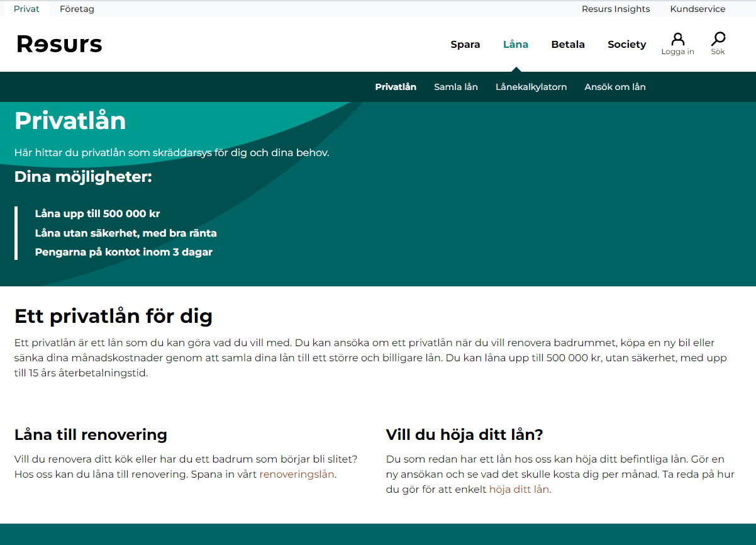
Task: Open the Society menu
Action: click(x=626, y=44)
